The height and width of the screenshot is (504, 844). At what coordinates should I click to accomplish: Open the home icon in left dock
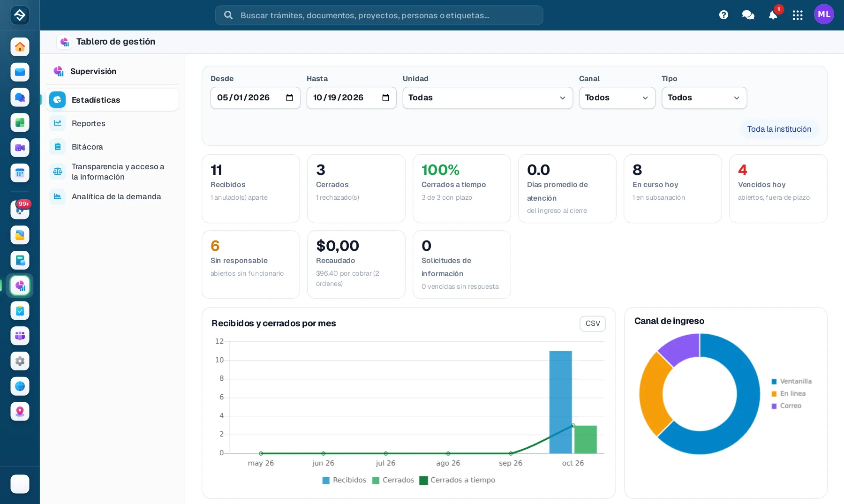coord(20,47)
